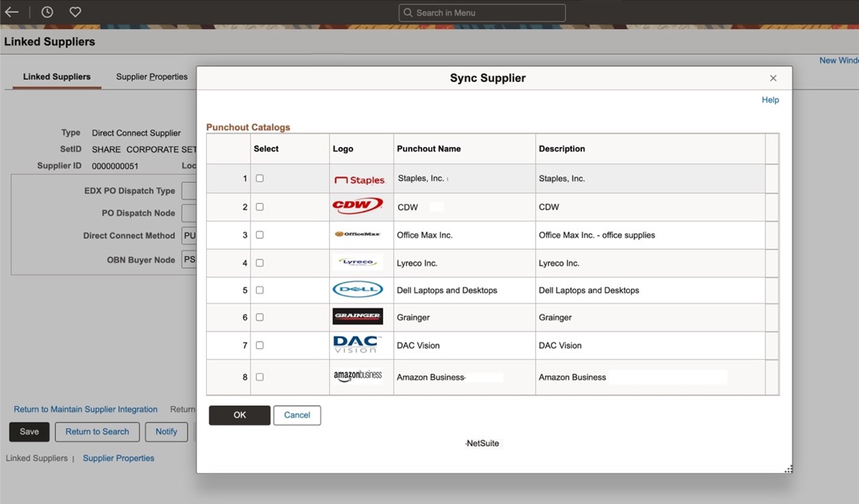The image size is (859, 504).
Task: Click the CDW logo
Action: [x=357, y=206]
